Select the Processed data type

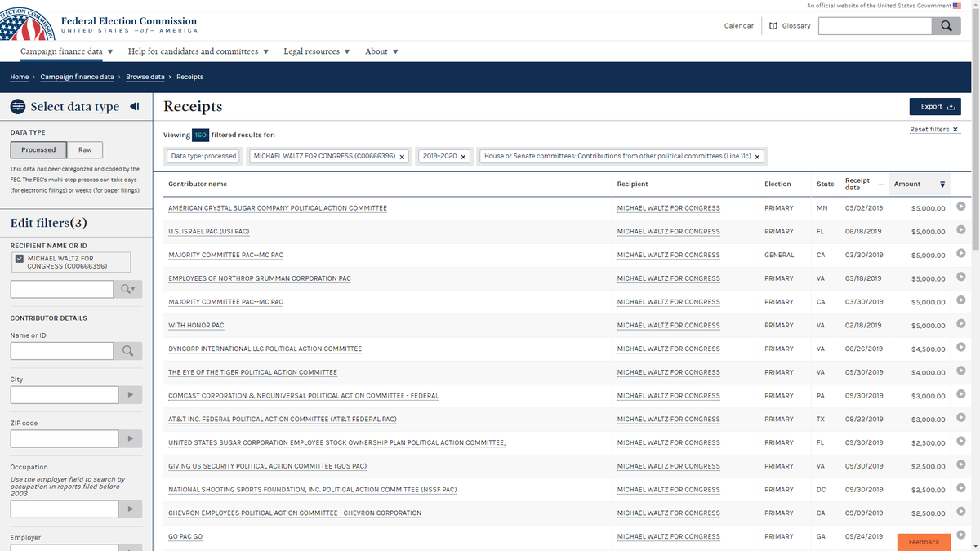[x=38, y=150]
